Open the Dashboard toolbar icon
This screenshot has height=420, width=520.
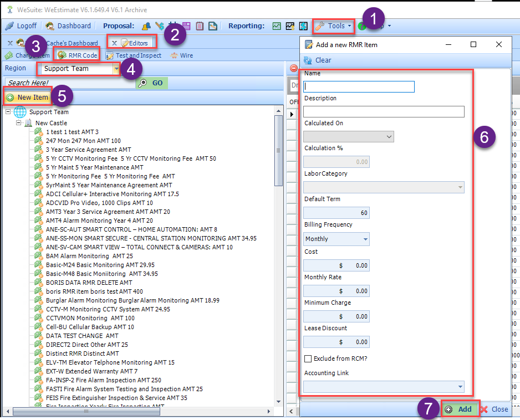click(x=50, y=26)
